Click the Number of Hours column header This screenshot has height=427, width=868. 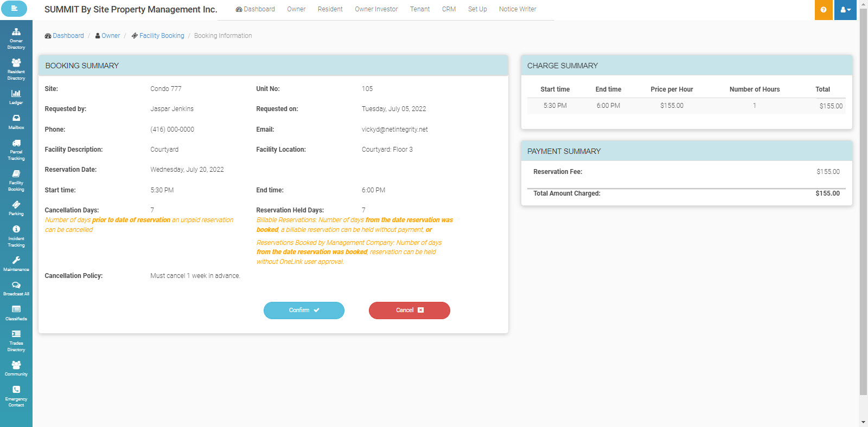point(755,89)
